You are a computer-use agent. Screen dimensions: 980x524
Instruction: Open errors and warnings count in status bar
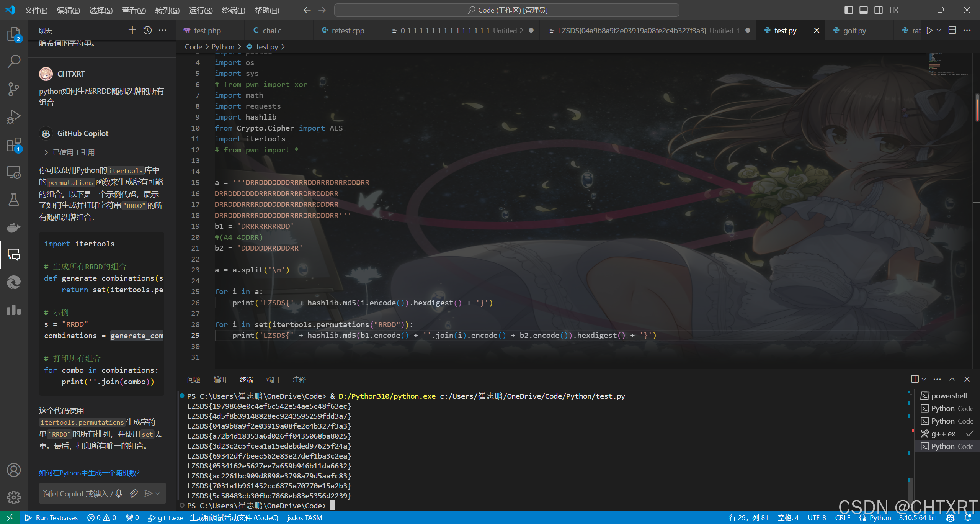102,518
